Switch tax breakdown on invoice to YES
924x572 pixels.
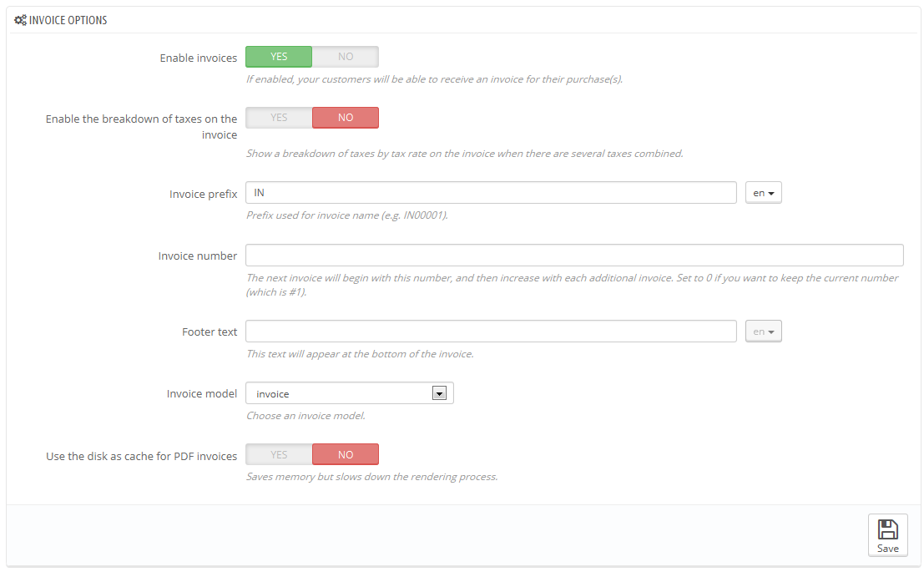[279, 118]
